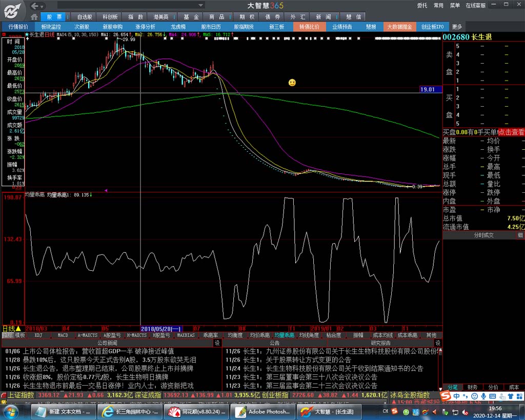Select the MAXBIAS indicator tab
This screenshot has width=525, height=420.
186,335
